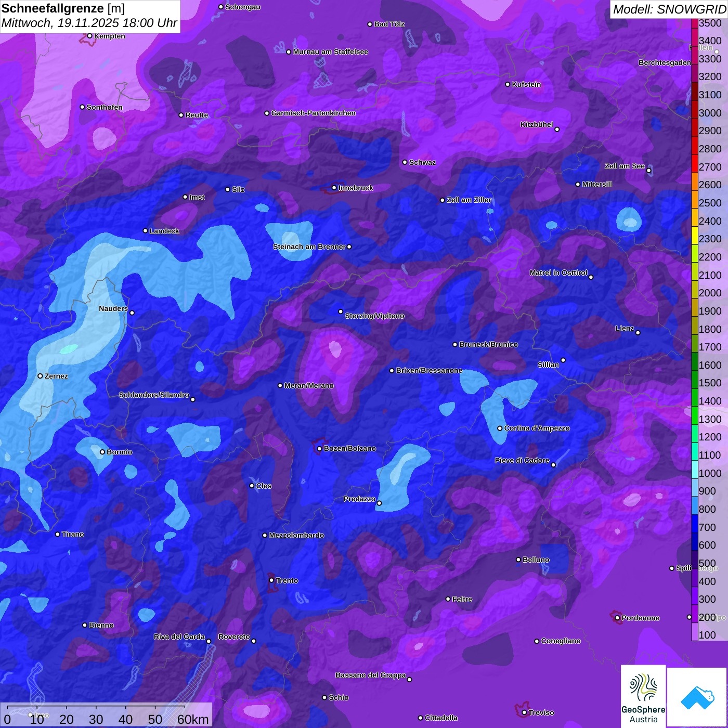Click the 60km scale bar label

[193, 719]
